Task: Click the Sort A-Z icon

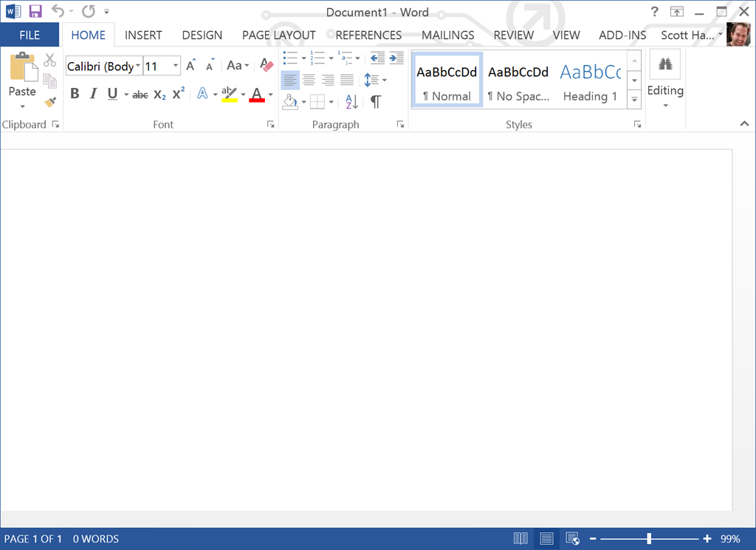Action: click(351, 101)
